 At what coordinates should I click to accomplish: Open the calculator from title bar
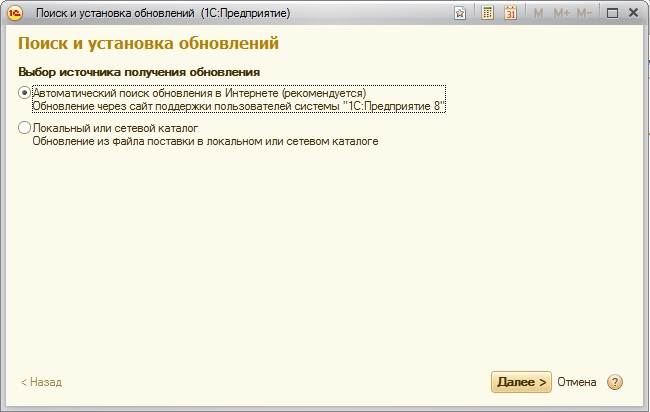(487, 14)
